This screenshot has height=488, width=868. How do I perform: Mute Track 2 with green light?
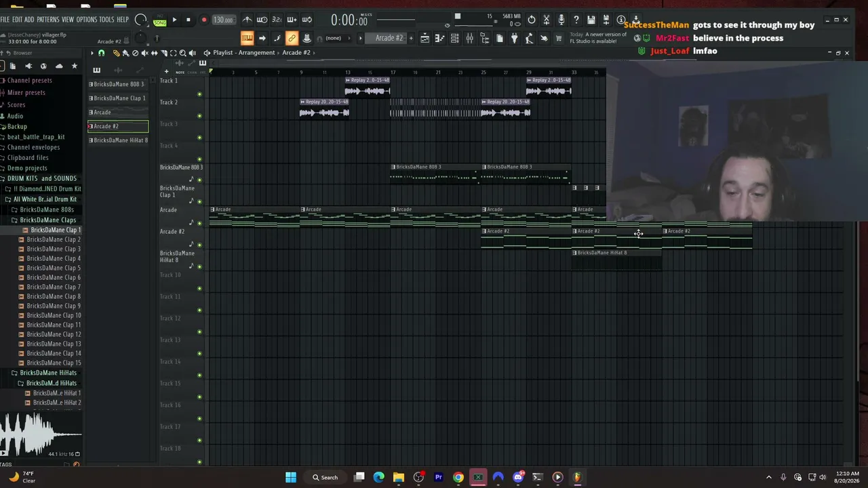[199, 116]
